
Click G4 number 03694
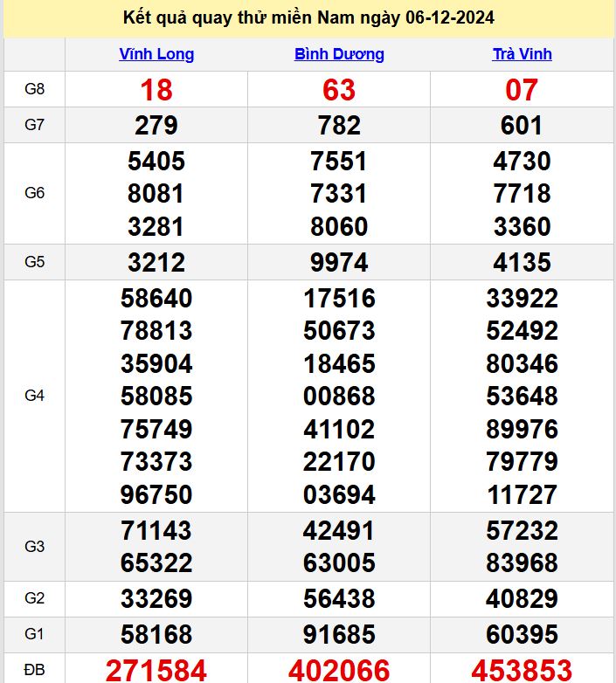coord(339,494)
